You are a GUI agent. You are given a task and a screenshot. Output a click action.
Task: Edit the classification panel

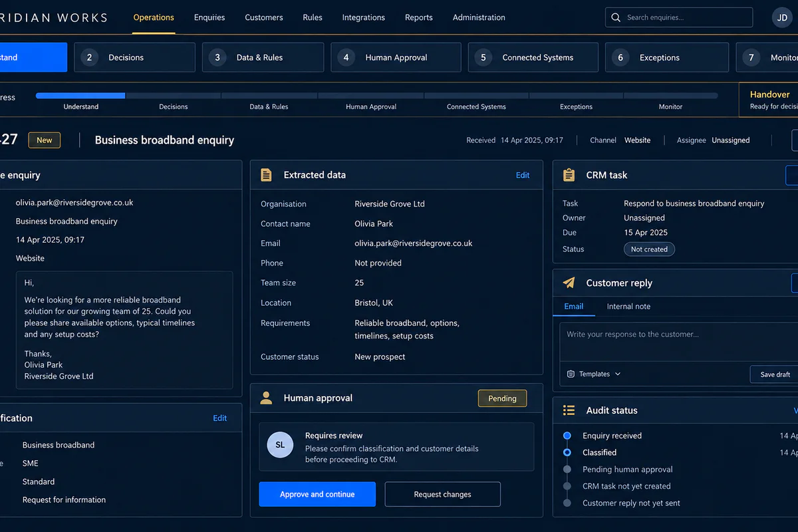point(219,418)
